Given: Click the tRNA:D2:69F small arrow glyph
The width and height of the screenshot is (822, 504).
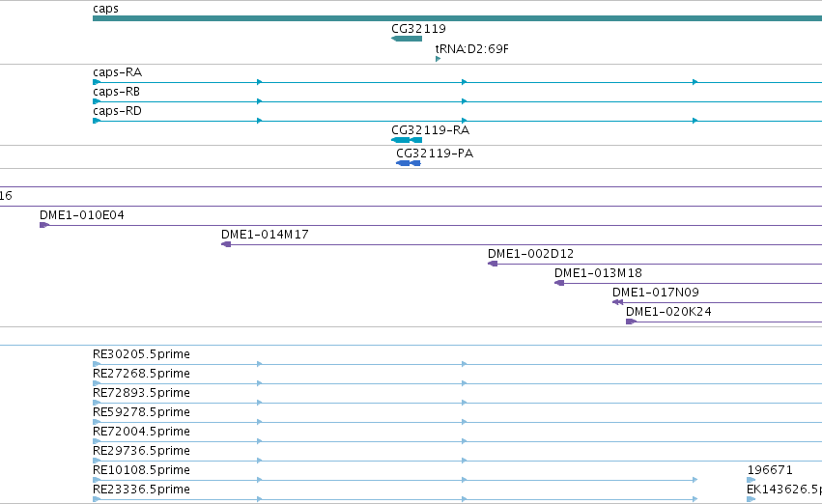Looking at the screenshot, I should 438,59.
